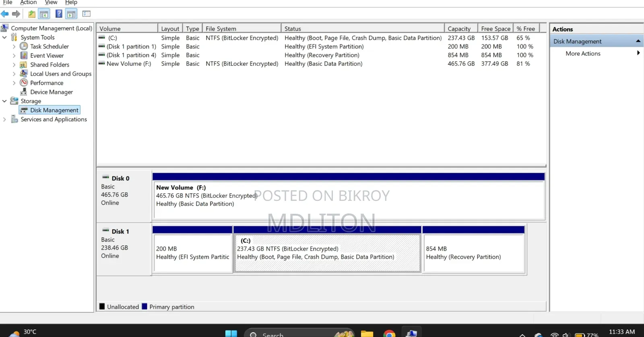This screenshot has width=644, height=337.
Task: Open the View menu
Action: 51,2
